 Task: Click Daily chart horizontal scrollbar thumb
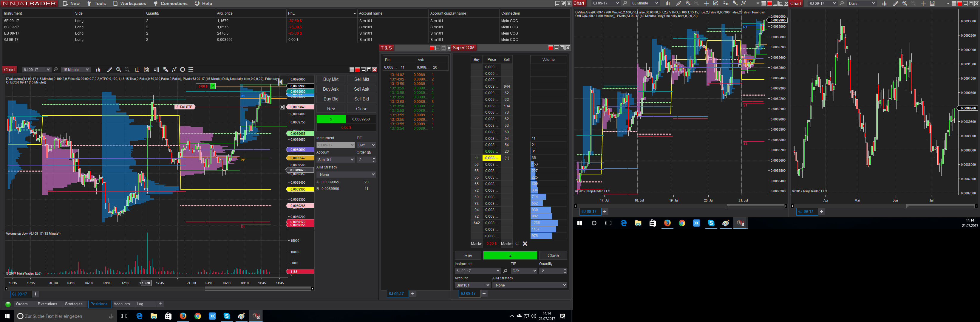click(940, 206)
